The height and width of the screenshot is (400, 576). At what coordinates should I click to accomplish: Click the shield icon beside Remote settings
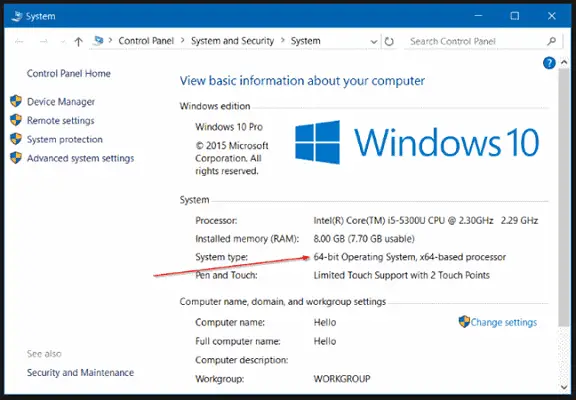[x=16, y=120]
